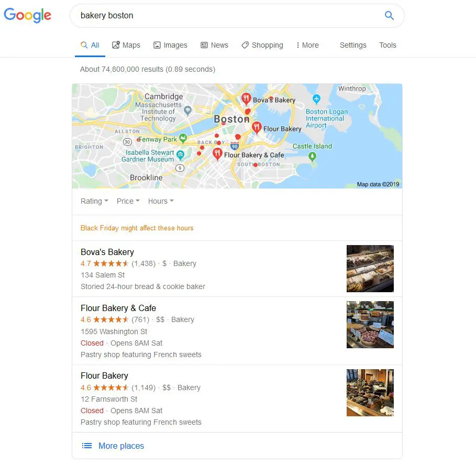Open the Google logo homepage

27,15
